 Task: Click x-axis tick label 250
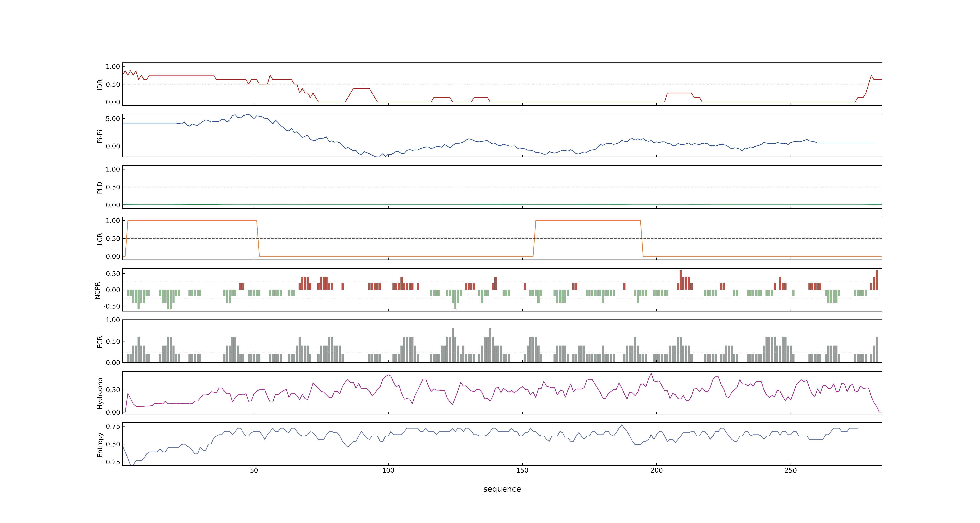tap(791, 470)
